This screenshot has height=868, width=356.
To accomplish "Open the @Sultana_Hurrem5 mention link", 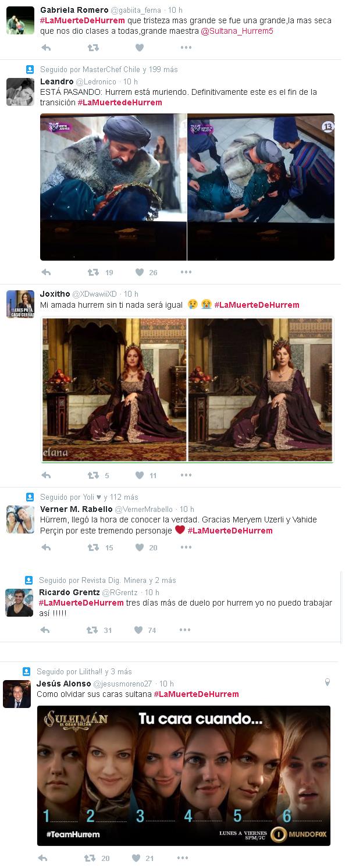I will [237, 31].
